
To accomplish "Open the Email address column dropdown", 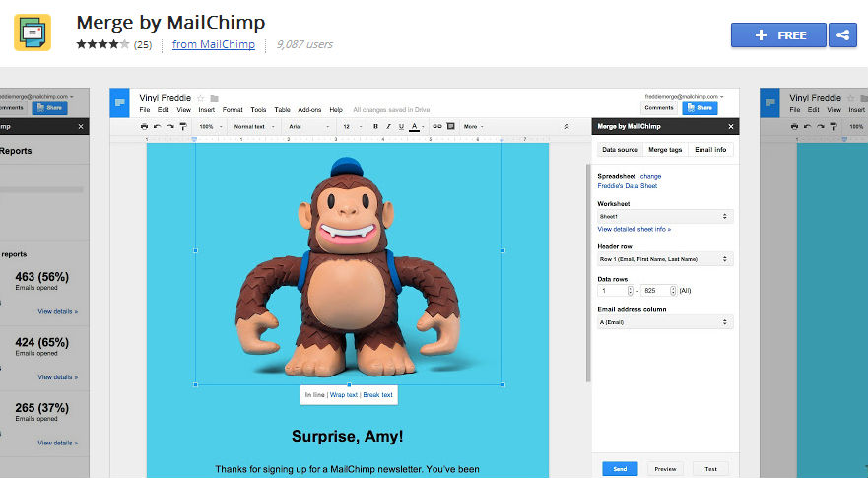I will 665,322.
